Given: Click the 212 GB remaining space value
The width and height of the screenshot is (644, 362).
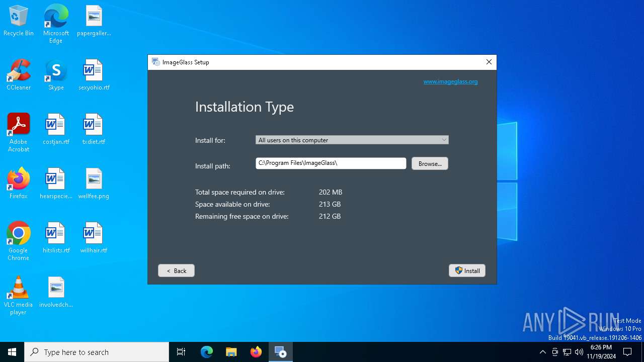Looking at the screenshot, I should point(330,216).
